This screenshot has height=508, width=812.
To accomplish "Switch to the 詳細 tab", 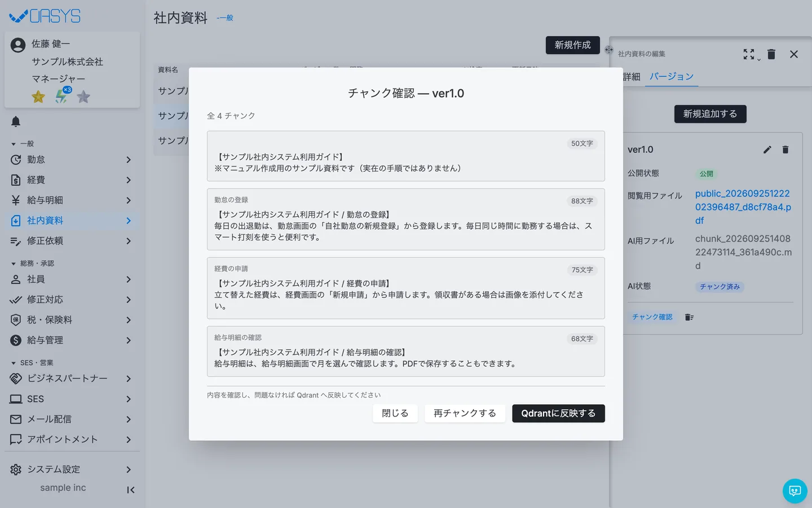I will coord(632,77).
